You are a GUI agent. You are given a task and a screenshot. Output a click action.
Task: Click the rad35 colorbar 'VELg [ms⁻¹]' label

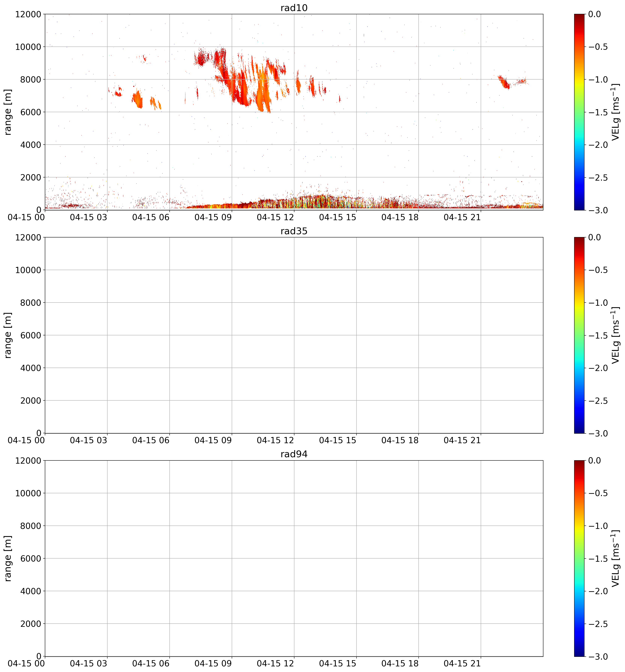[616, 335]
